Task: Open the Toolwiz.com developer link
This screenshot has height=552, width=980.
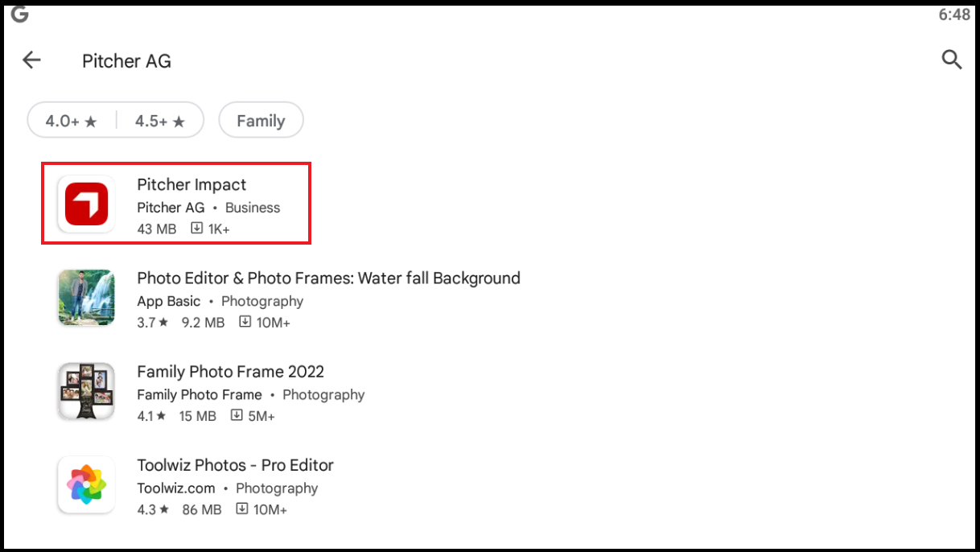Action: coord(175,488)
